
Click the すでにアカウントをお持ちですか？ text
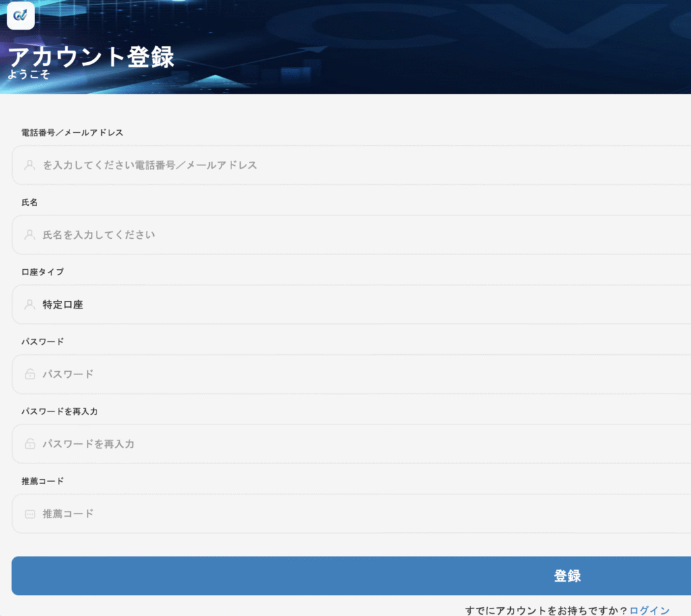coord(547,611)
